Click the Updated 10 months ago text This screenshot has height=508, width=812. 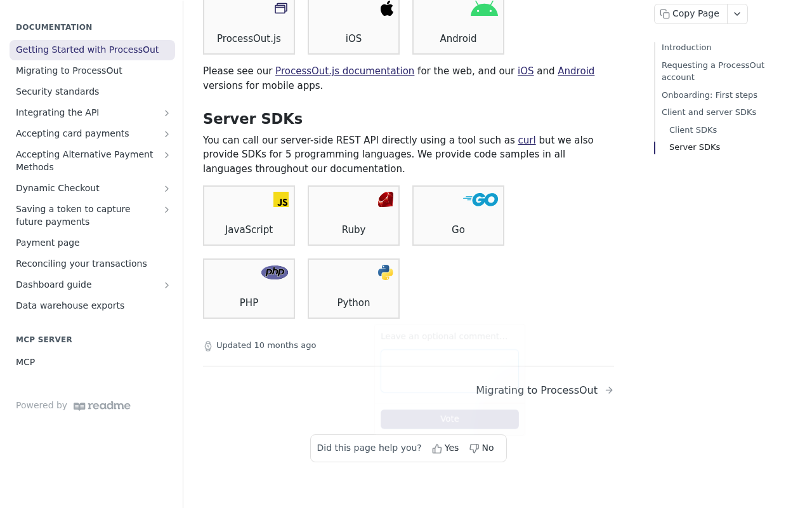coord(266,345)
